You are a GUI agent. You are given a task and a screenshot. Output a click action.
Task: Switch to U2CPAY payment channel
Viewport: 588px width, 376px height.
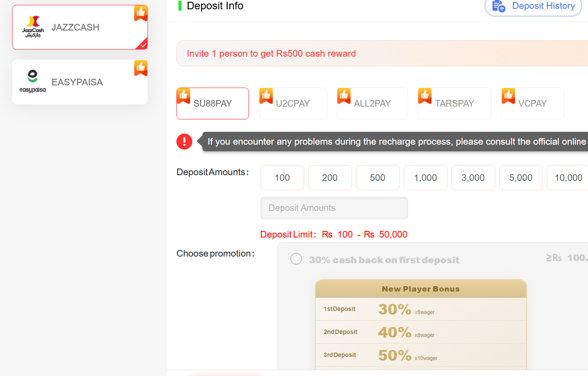point(293,104)
